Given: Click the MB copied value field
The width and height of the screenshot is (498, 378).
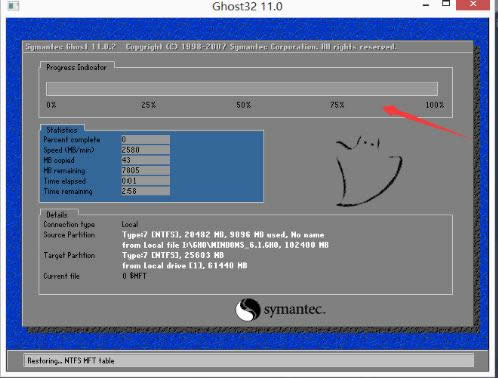Looking at the screenshot, I should (x=145, y=160).
